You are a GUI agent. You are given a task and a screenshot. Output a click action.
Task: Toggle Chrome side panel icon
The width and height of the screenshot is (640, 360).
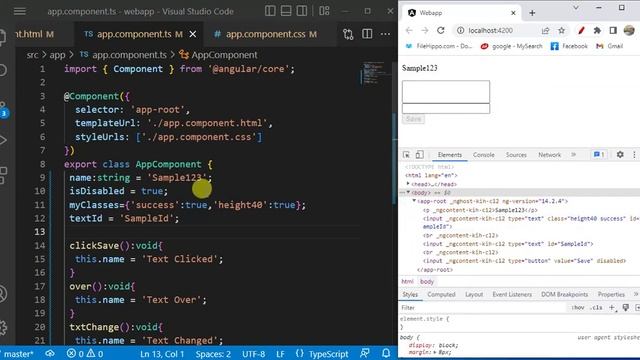coord(613,31)
